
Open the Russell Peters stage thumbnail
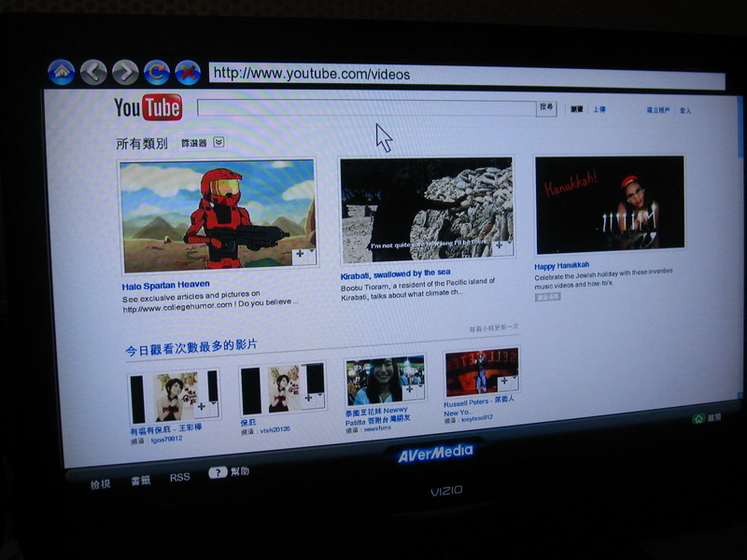pos(482,371)
